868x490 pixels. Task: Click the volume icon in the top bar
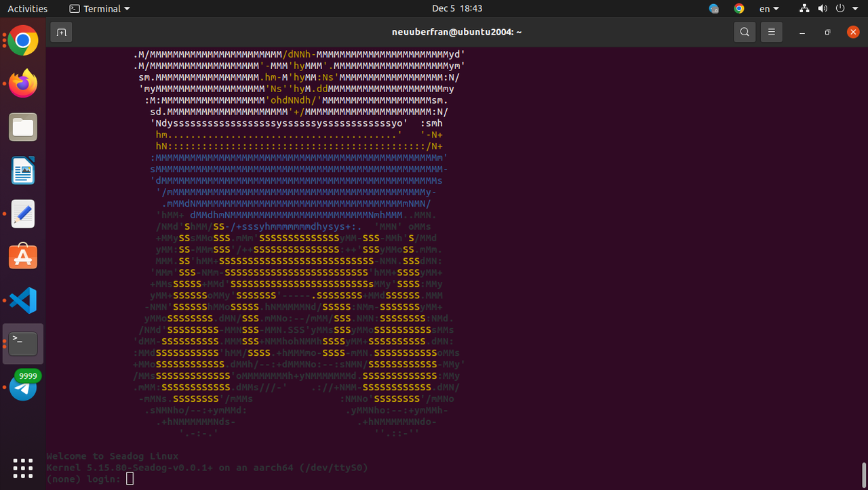(823, 9)
